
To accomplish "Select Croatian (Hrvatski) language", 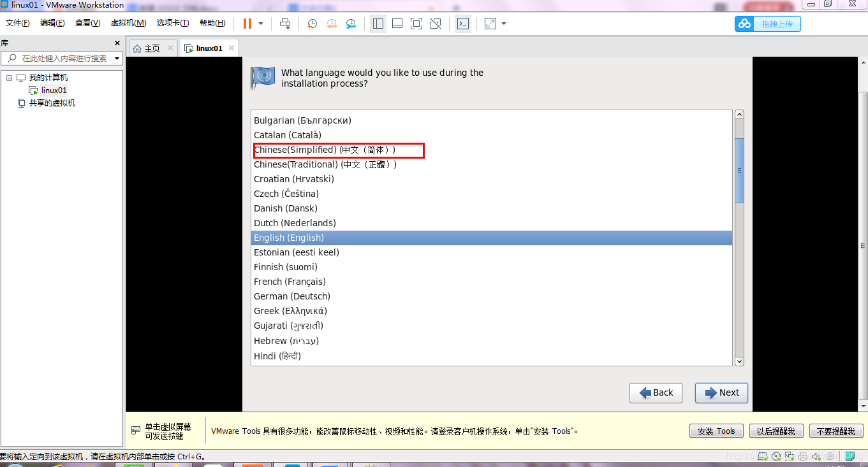I will point(491,179).
